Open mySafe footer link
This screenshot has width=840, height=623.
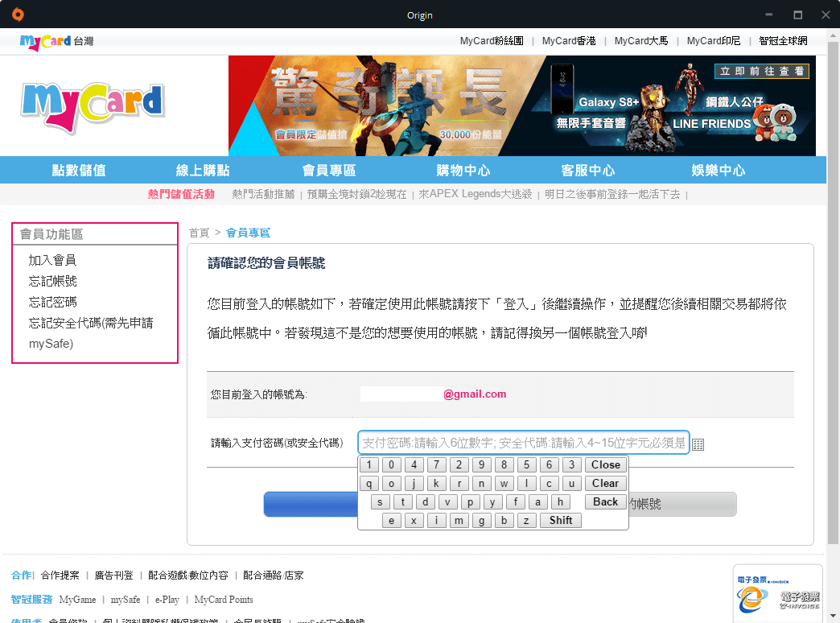click(x=126, y=600)
